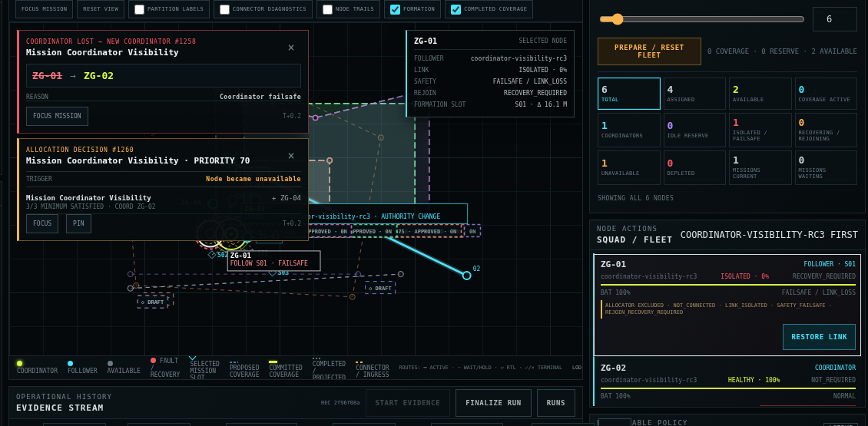Select the 0 Depleted stat card
This screenshot has height=426, width=868.
[694, 167]
